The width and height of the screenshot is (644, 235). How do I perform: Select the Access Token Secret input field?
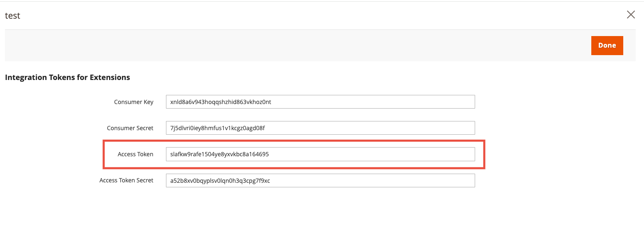[320, 180]
